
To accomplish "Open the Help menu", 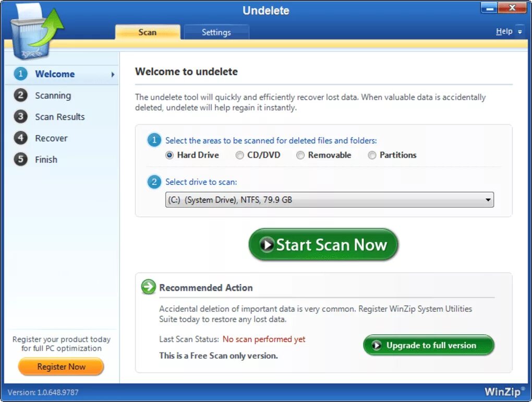I will (x=504, y=31).
